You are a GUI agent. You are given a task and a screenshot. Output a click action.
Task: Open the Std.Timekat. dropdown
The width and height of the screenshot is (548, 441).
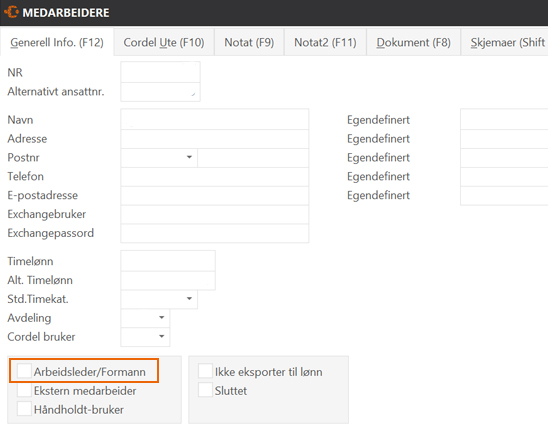pos(189,299)
